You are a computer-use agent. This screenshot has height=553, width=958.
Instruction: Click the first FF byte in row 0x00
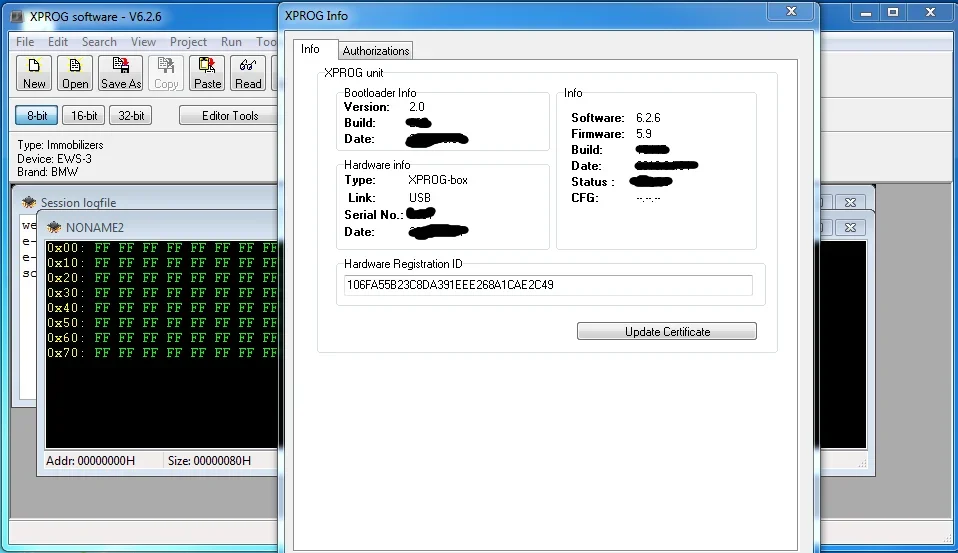point(102,248)
